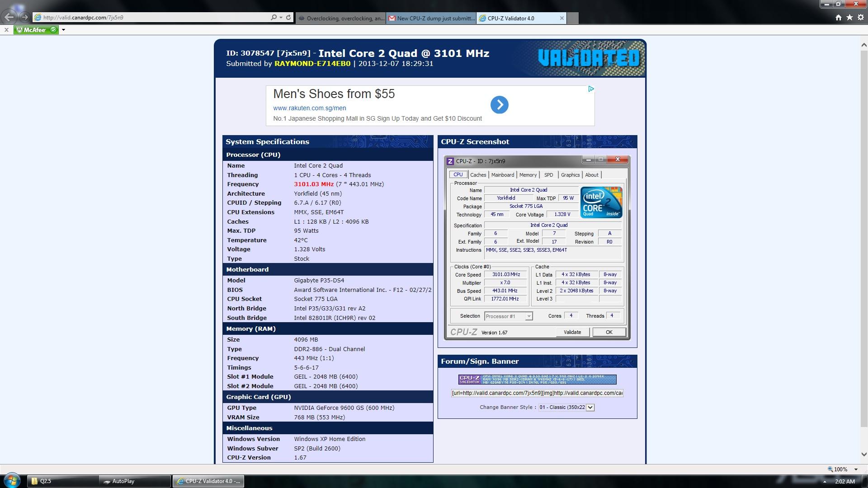Screen dimensions: 868x488
Task: Switch to the Overclocking, overclocking tab
Action: (x=341, y=18)
